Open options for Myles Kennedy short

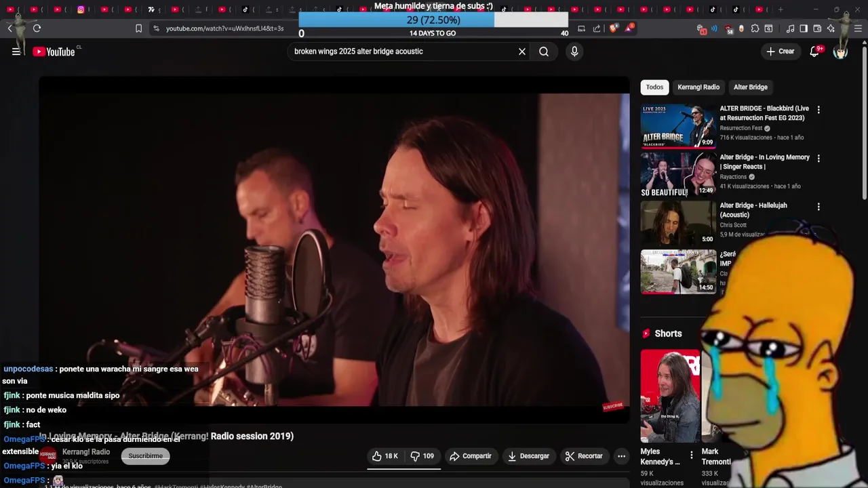(x=691, y=455)
